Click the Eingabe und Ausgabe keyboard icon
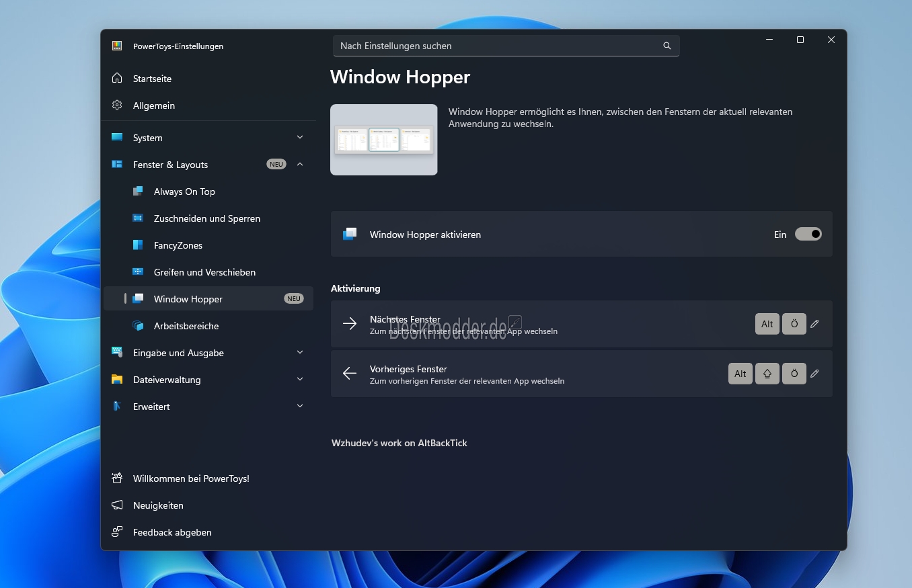The height and width of the screenshot is (588, 912). tap(117, 353)
